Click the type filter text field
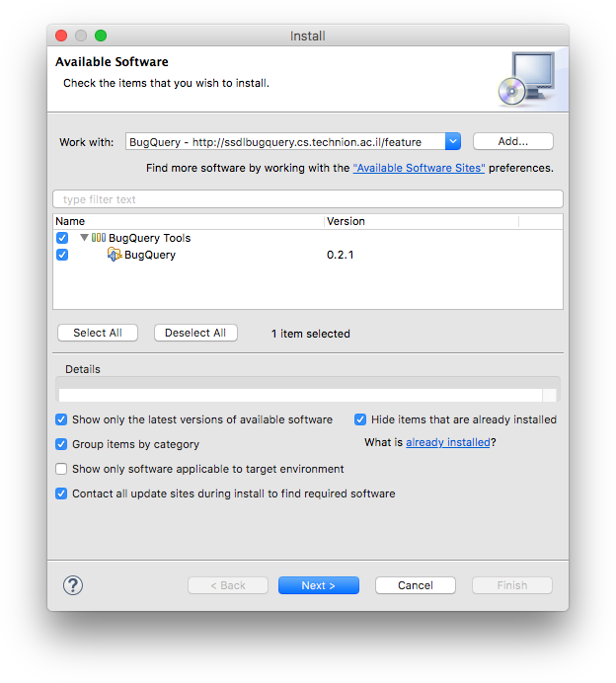The width and height of the screenshot is (616, 683). [x=308, y=199]
